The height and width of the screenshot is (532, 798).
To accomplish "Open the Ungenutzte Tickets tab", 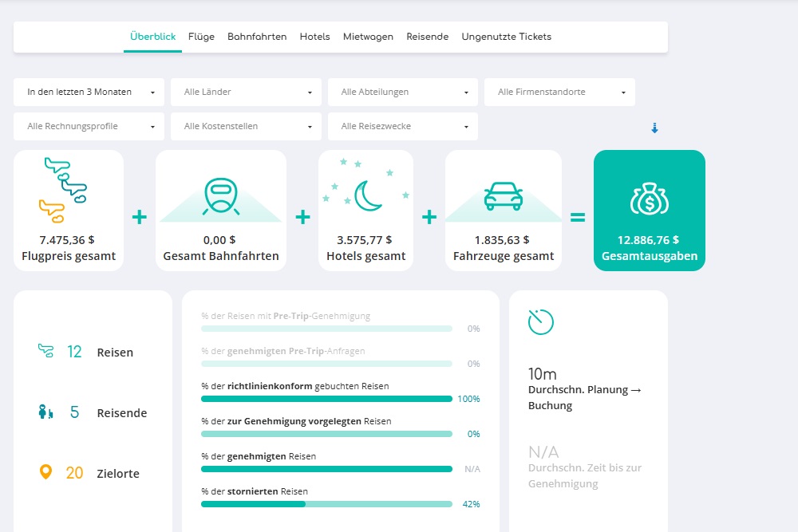I will click(506, 36).
